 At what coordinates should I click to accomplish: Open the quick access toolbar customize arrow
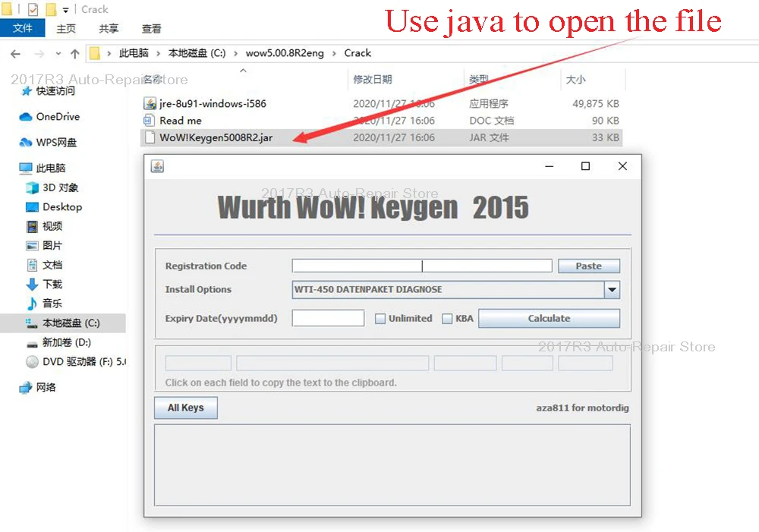coord(66,10)
